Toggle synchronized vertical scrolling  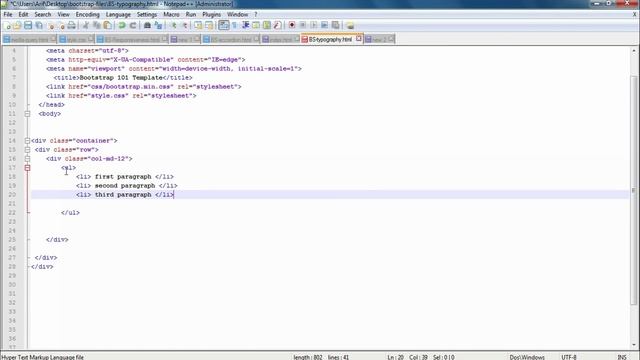pyautogui.click(x=198, y=25)
